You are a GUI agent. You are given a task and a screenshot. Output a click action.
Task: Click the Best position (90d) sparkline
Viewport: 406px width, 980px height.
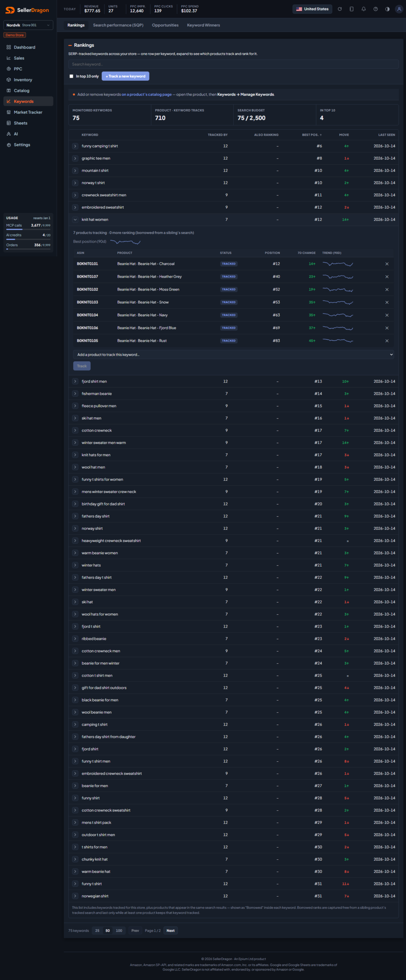coord(125,242)
